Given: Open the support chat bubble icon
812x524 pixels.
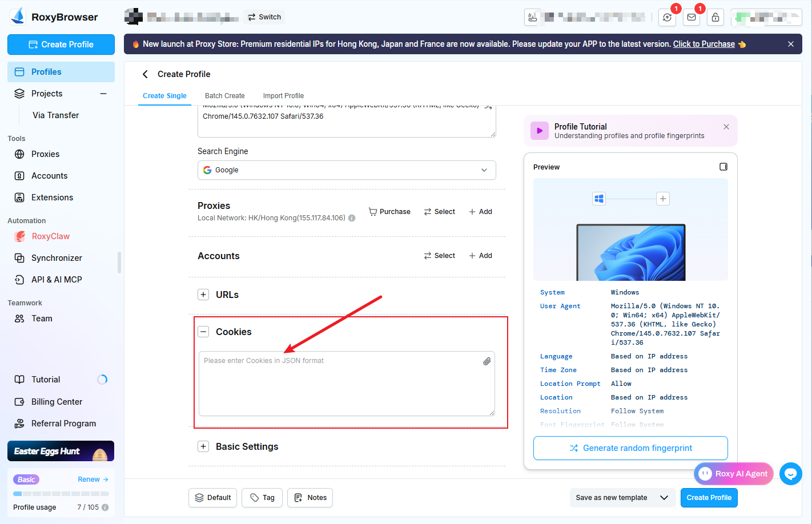Looking at the screenshot, I should [790, 473].
